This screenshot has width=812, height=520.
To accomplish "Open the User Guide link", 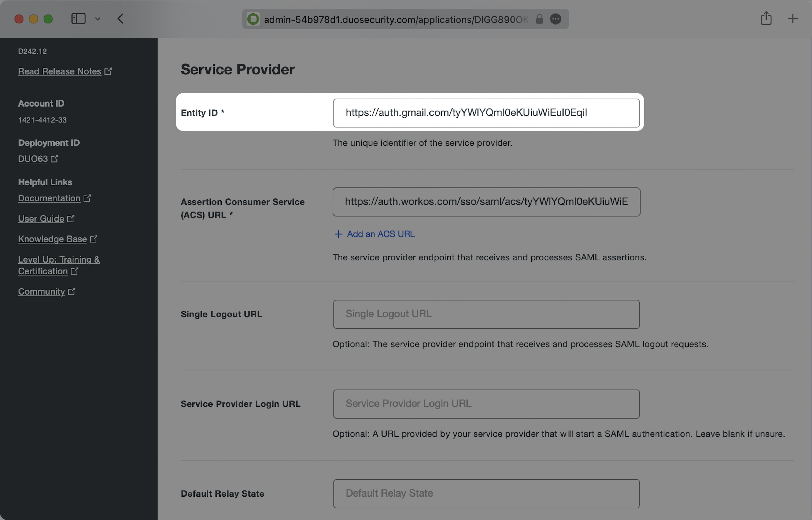I will 41,219.
